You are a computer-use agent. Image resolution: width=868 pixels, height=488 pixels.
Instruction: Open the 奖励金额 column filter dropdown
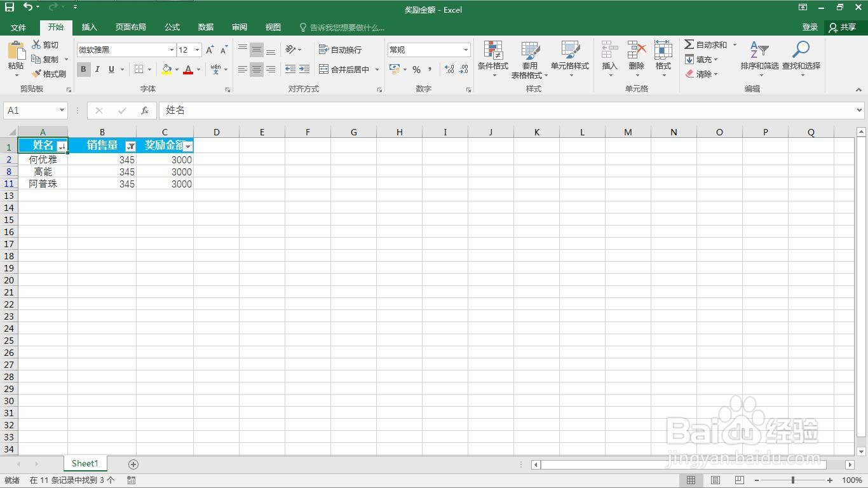click(188, 146)
